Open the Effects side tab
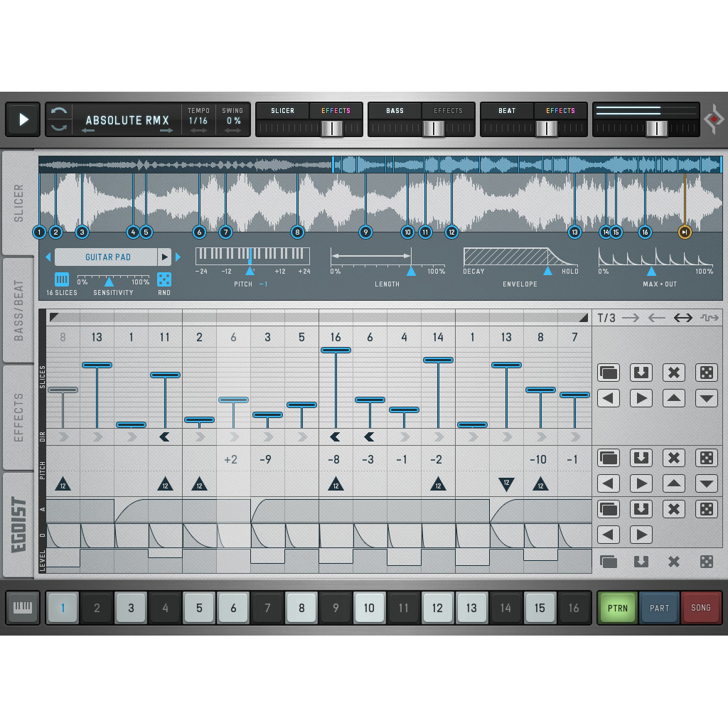The height and width of the screenshot is (728, 728). click(19, 417)
